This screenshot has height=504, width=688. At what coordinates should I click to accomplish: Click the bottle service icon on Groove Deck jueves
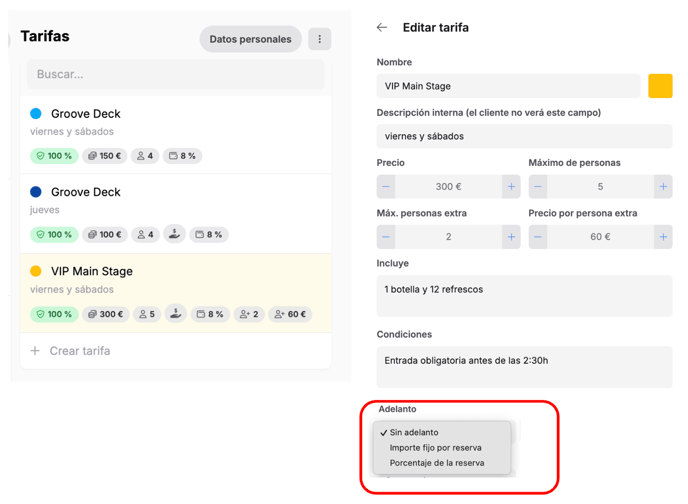tap(174, 234)
